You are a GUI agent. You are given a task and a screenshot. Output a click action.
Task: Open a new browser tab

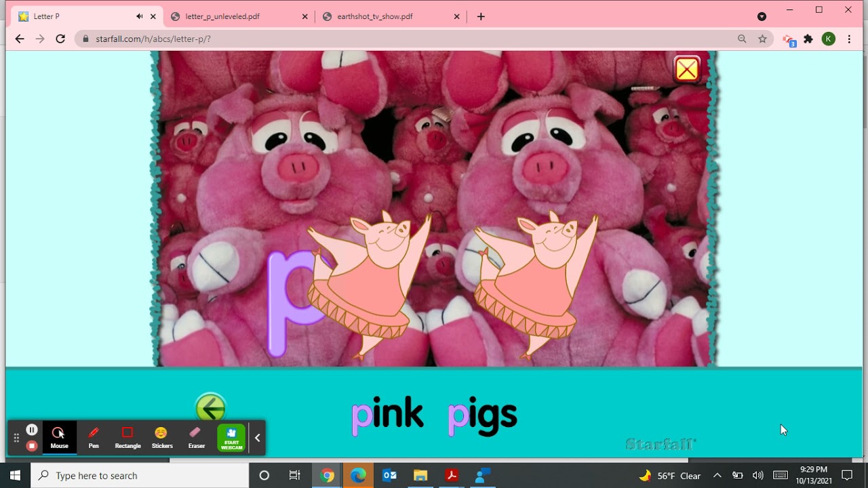[x=481, y=16]
